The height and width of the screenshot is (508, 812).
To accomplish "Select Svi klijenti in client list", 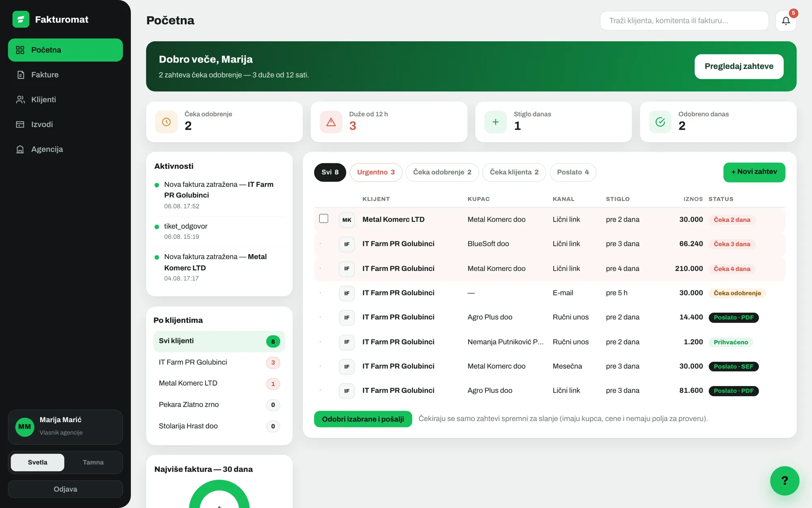I will click(x=219, y=341).
